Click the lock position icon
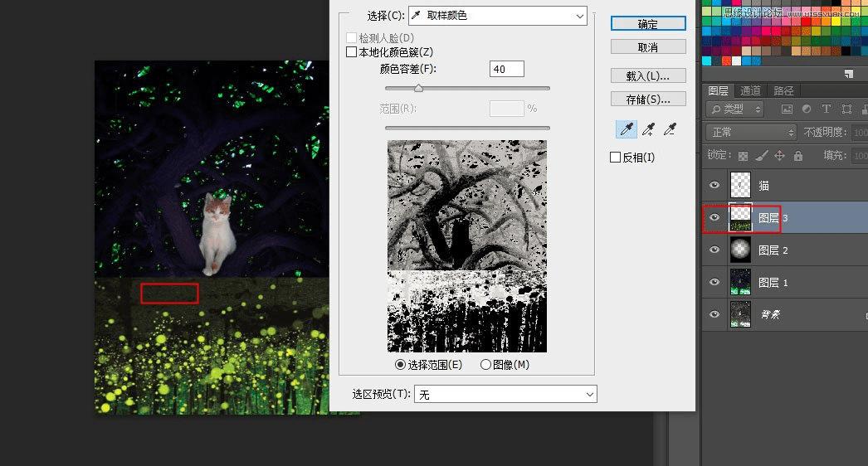The height and width of the screenshot is (466, 868). [x=779, y=156]
